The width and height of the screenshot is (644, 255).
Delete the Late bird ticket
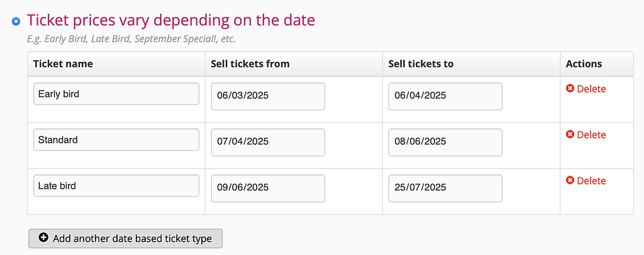tap(586, 181)
